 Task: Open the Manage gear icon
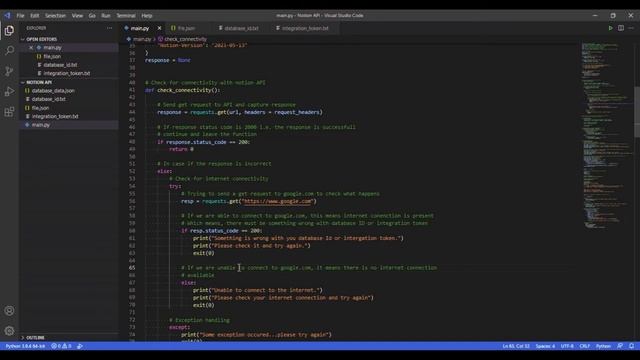[x=9, y=331]
